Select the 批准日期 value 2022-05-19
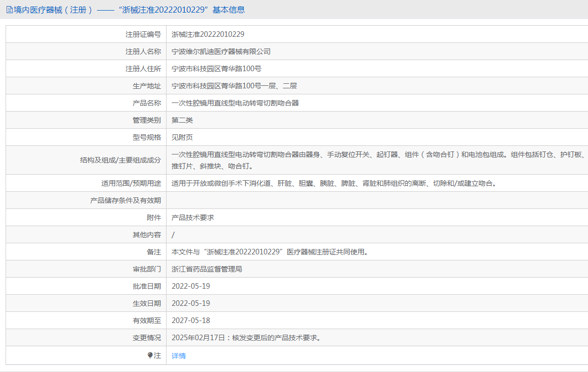 click(191, 286)
